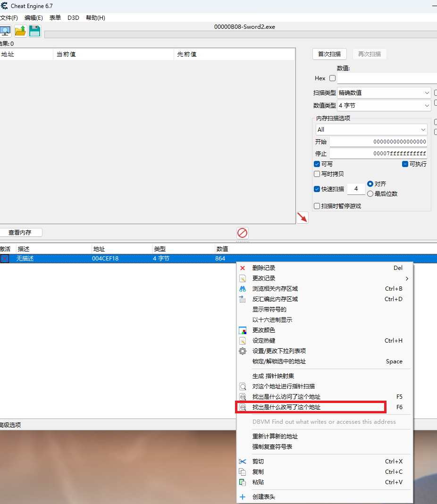Open the process selection computer icon

point(5,31)
